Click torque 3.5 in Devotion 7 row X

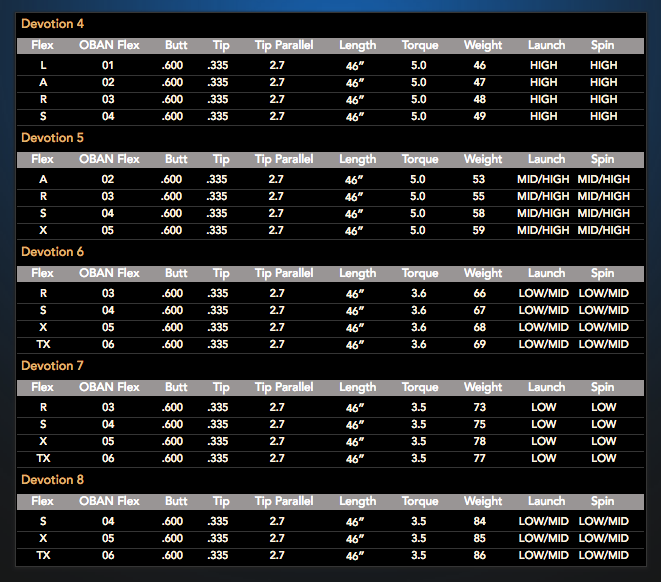coord(419,442)
